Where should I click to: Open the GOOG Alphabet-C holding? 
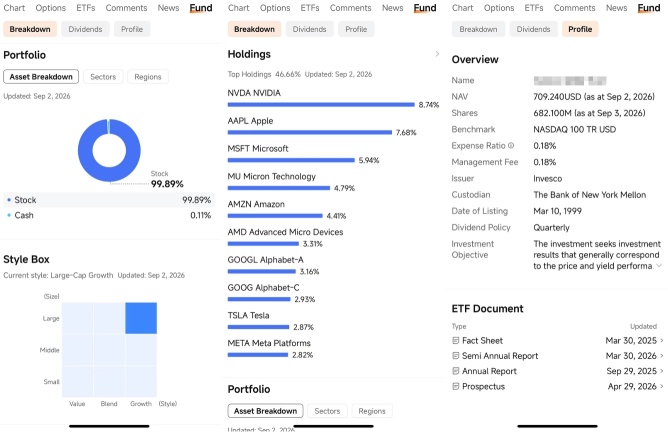[263, 288]
